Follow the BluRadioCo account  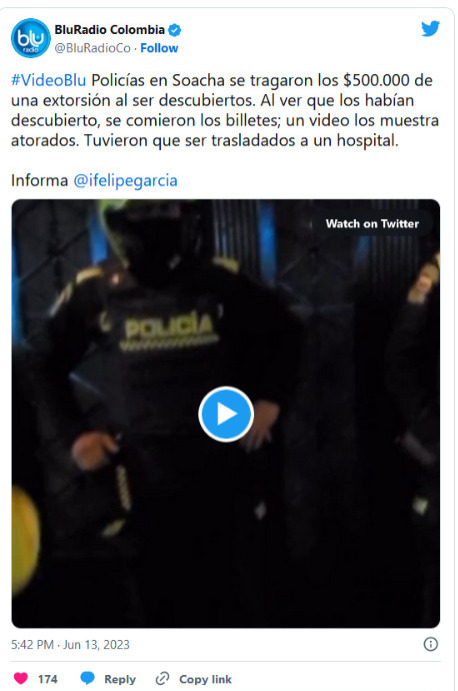coord(159,48)
